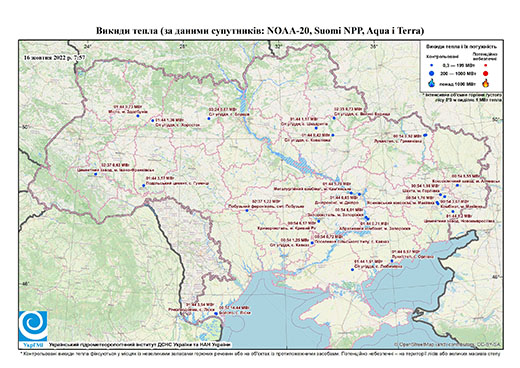Image resolution: width=520 pixels, height=368 pixels.
Task: Click the 'Криворіжсталь, м. Кривий Ріг' label
Action: pos(287,228)
